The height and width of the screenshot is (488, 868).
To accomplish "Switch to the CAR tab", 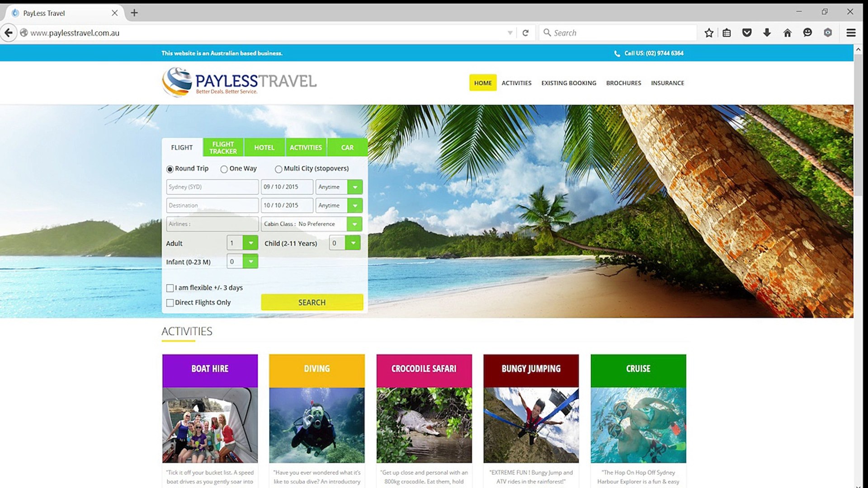I will (347, 147).
